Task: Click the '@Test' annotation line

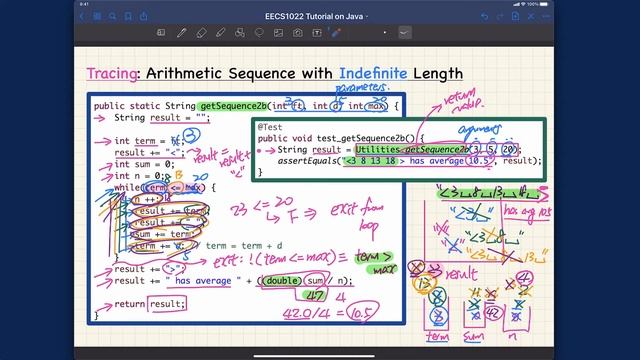Action: pos(270,127)
